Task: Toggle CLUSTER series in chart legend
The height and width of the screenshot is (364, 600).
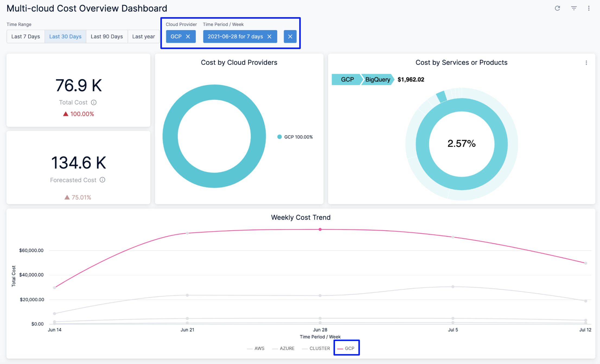Action: click(x=319, y=348)
